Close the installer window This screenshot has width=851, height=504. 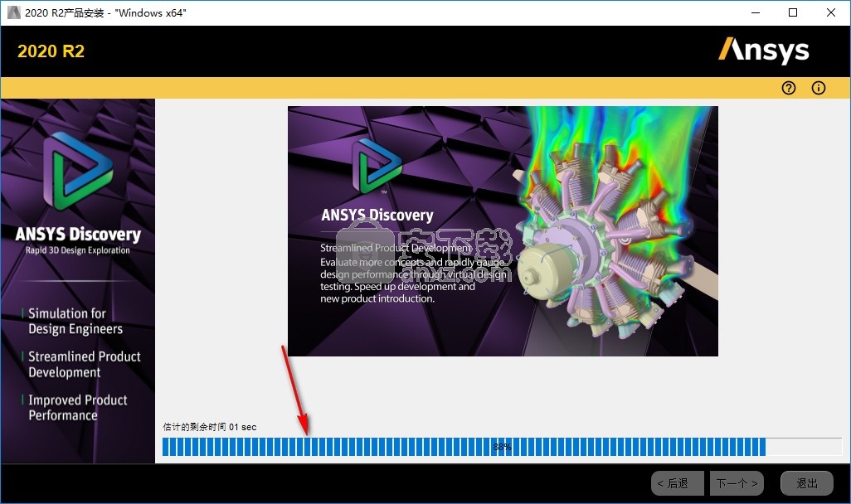831,12
